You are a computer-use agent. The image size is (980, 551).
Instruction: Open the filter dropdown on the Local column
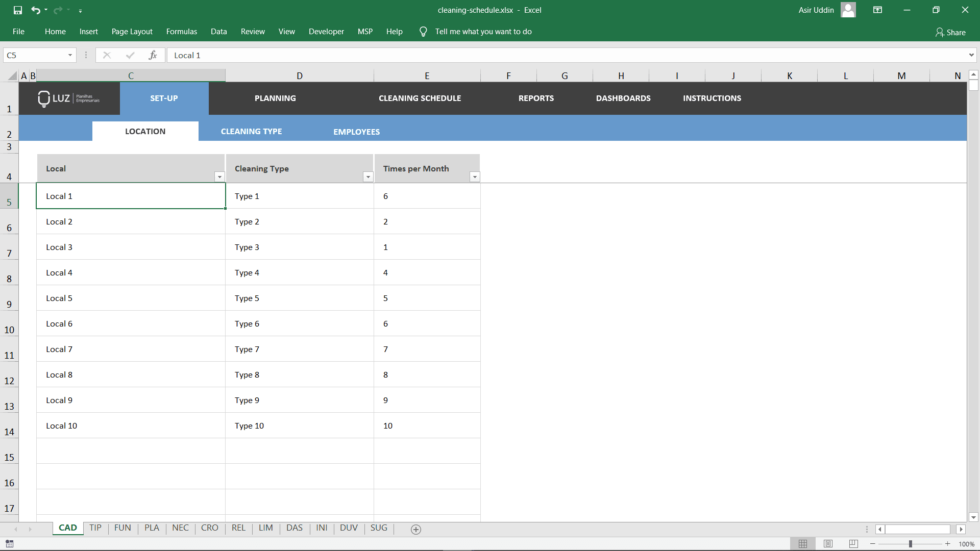tap(219, 177)
